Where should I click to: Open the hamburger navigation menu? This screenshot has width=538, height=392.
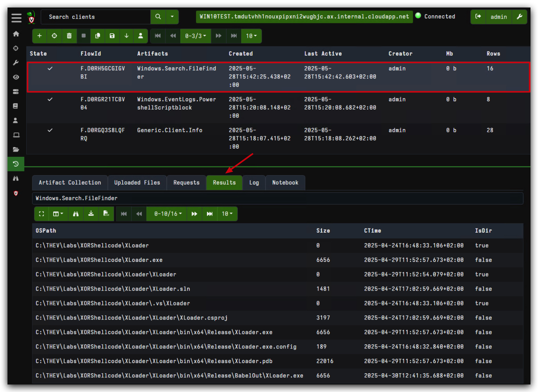(x=16, y=18)
